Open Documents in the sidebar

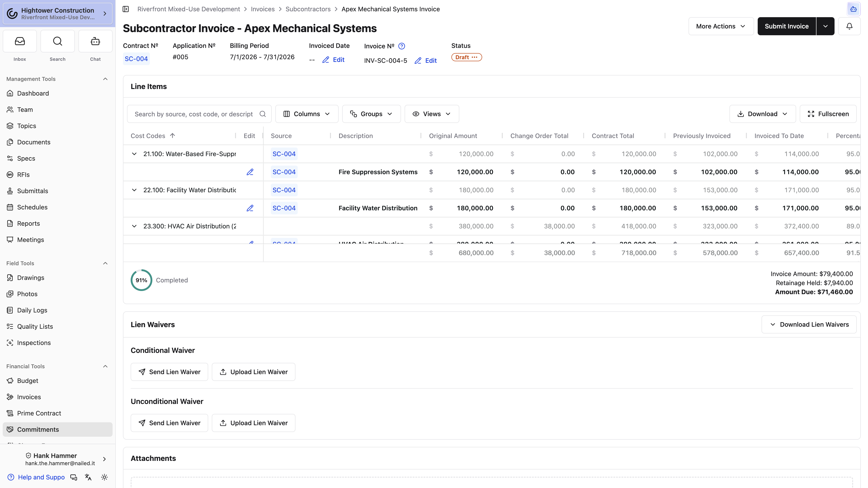tap(58, 142)
